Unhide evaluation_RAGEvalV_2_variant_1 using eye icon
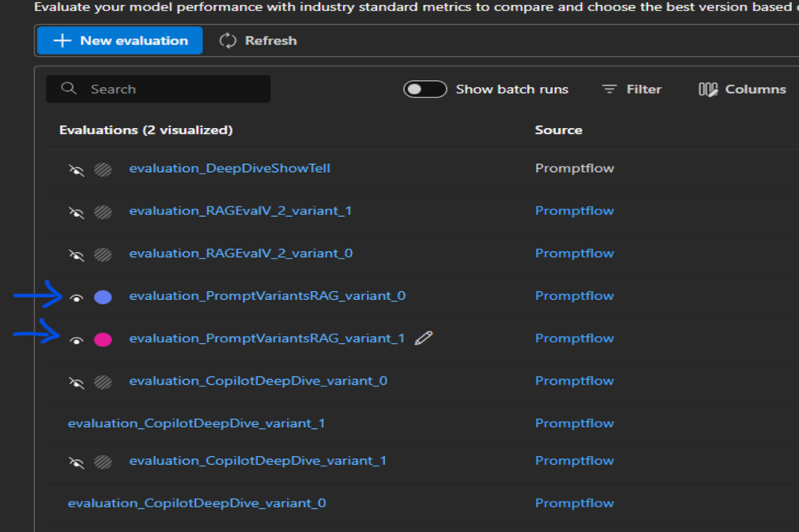This screenshot has height=532, width=799. coord(77,212)
